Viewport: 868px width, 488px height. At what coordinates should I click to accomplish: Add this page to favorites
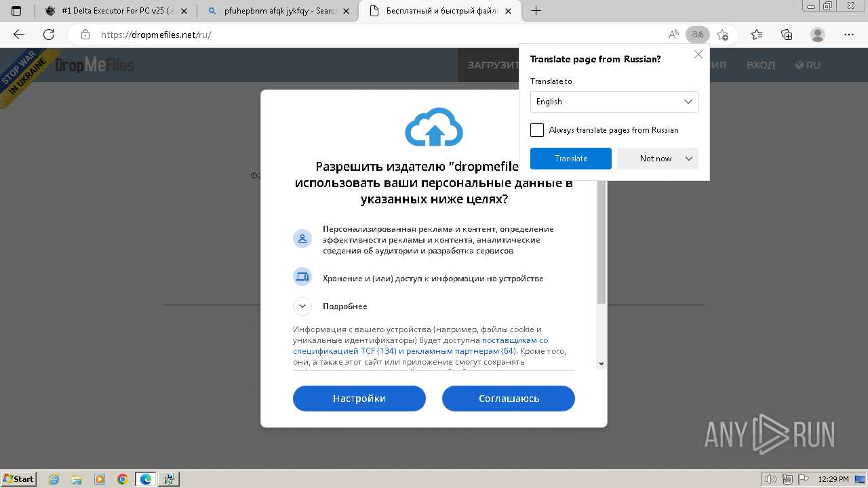point(723,35)
